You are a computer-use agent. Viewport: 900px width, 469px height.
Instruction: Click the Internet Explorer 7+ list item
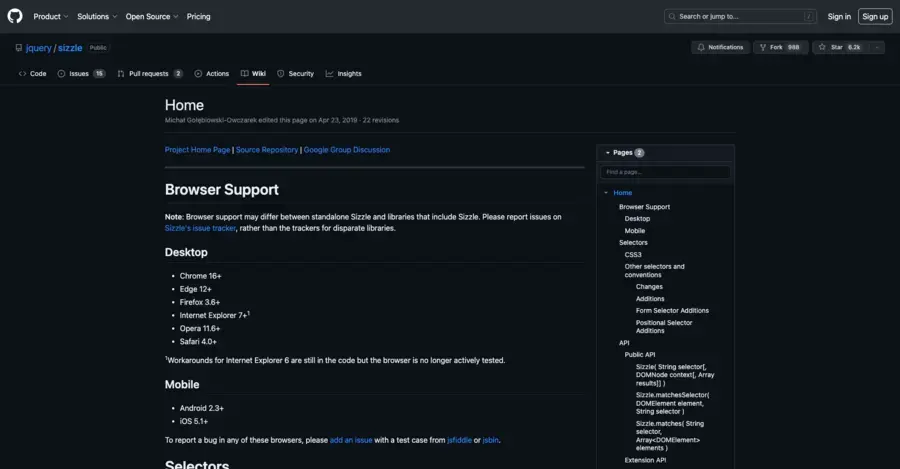click(215, 315)
